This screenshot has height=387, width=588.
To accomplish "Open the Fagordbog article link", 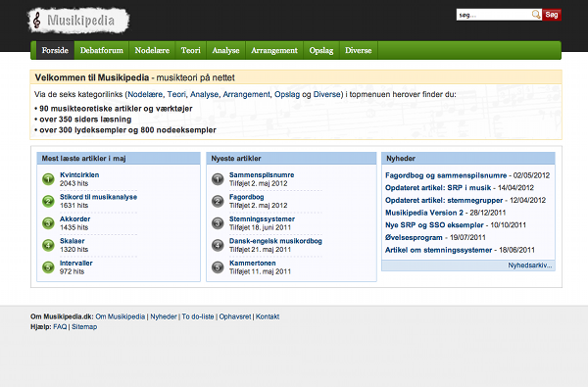I will [x=246, y=197].
